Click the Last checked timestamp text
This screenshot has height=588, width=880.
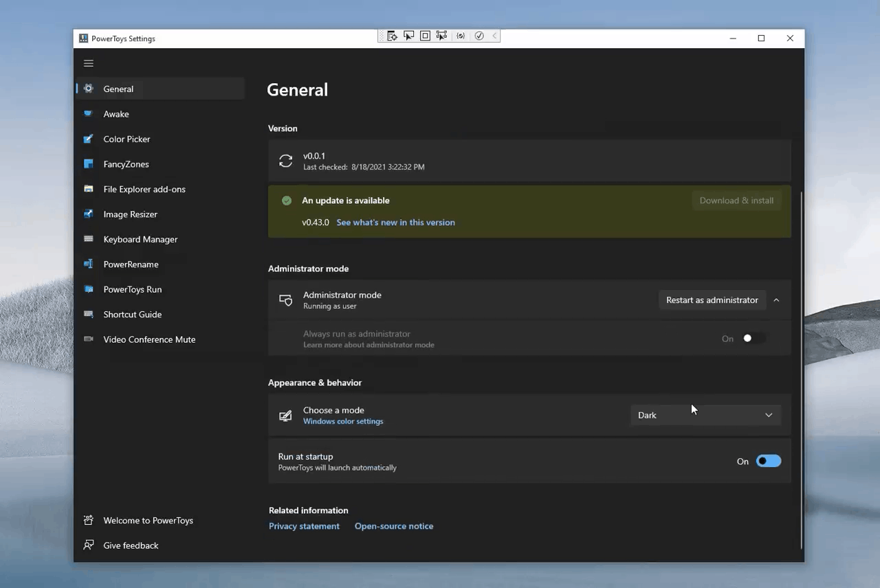click(364, 167)
